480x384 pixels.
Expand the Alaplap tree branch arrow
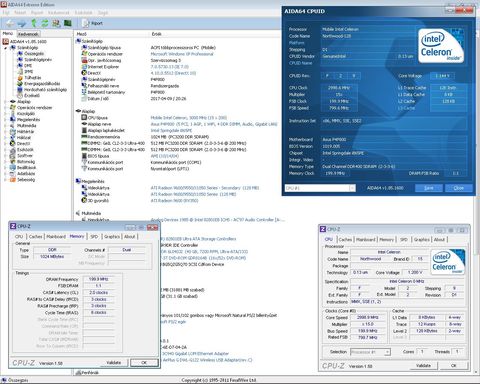pos(6,101)
